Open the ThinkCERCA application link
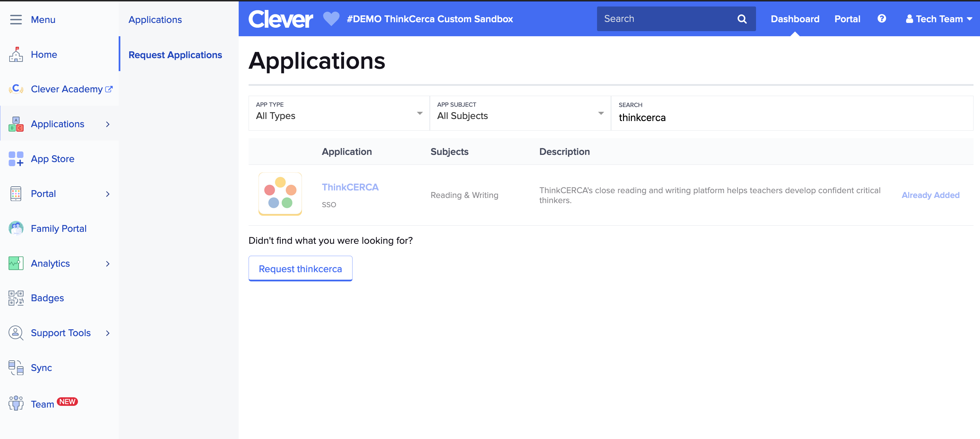This screenshot has width=980, height=439. coord(350,187)
